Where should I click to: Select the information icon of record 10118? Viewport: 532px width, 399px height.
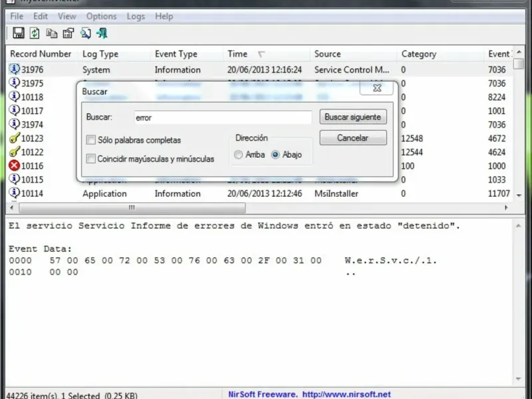(x=14, y=96)
